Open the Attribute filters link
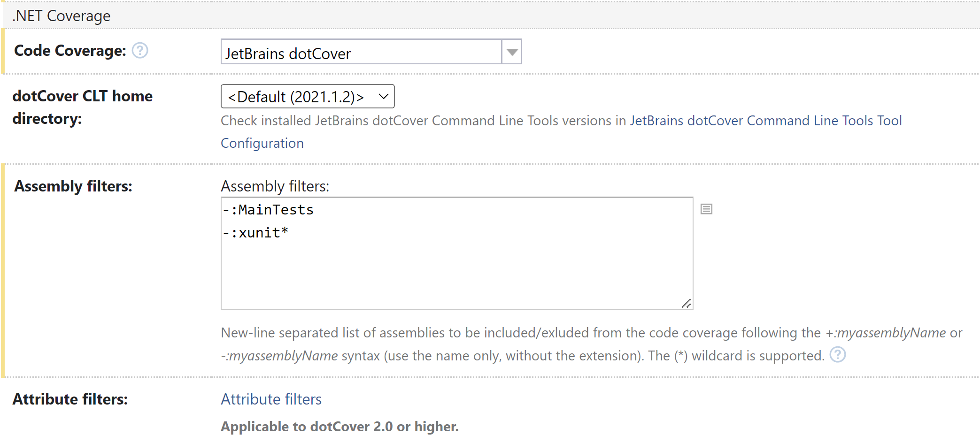The image size is (980, 443). coord(271,399)
